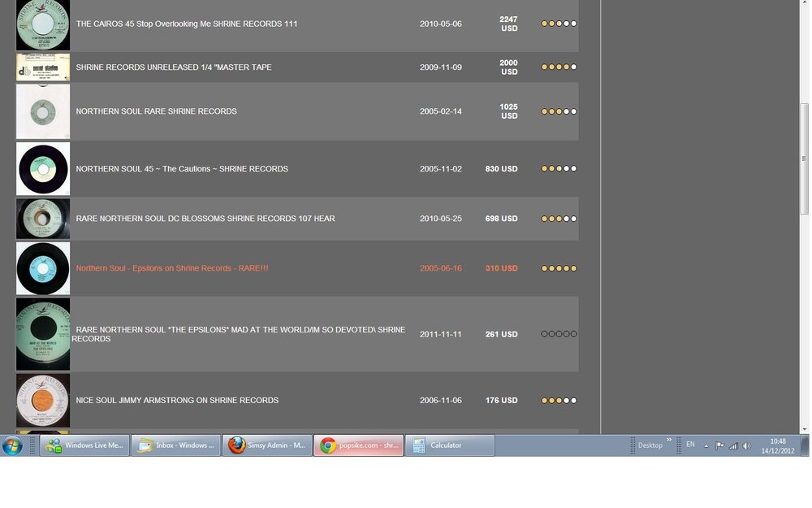Screen dimensions: 812x508
Task: Click the date 2009-11-09
Action: [441, 67]
